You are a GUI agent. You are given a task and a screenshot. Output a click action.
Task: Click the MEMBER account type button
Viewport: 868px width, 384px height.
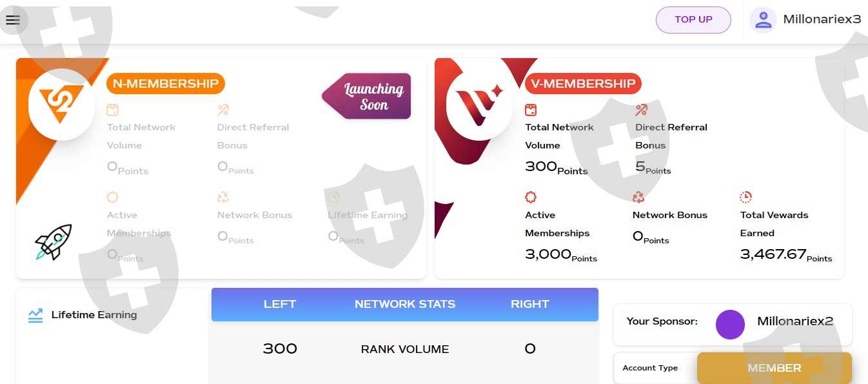[x=774, y=368]
